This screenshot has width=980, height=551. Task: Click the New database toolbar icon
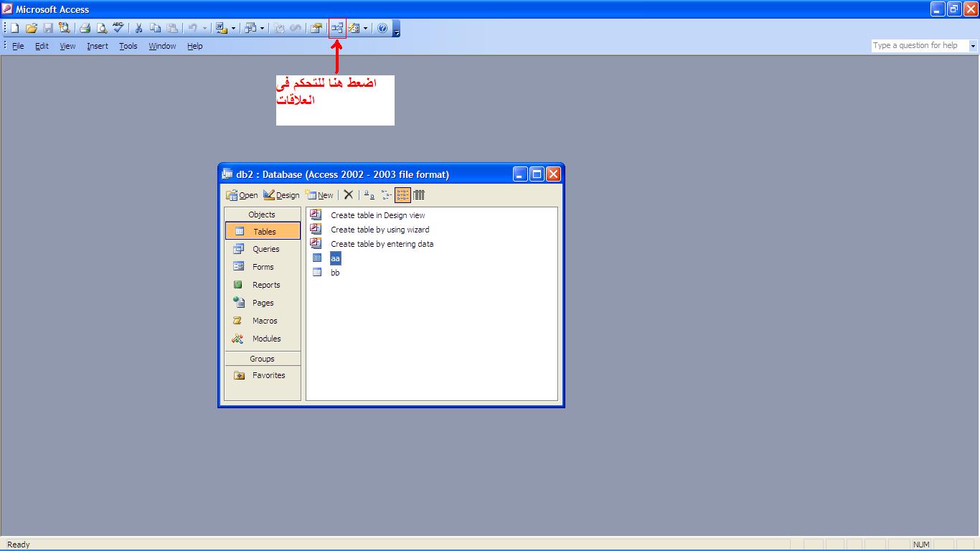14,28
